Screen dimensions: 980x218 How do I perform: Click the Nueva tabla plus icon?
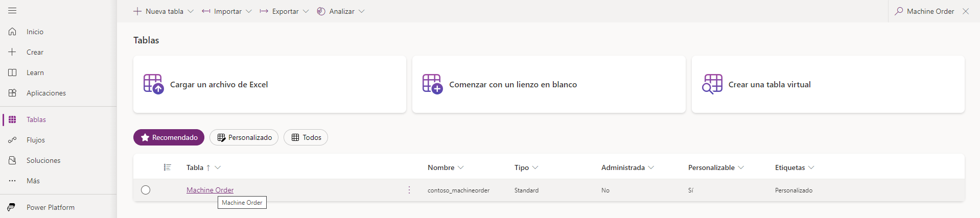[137, 11]
